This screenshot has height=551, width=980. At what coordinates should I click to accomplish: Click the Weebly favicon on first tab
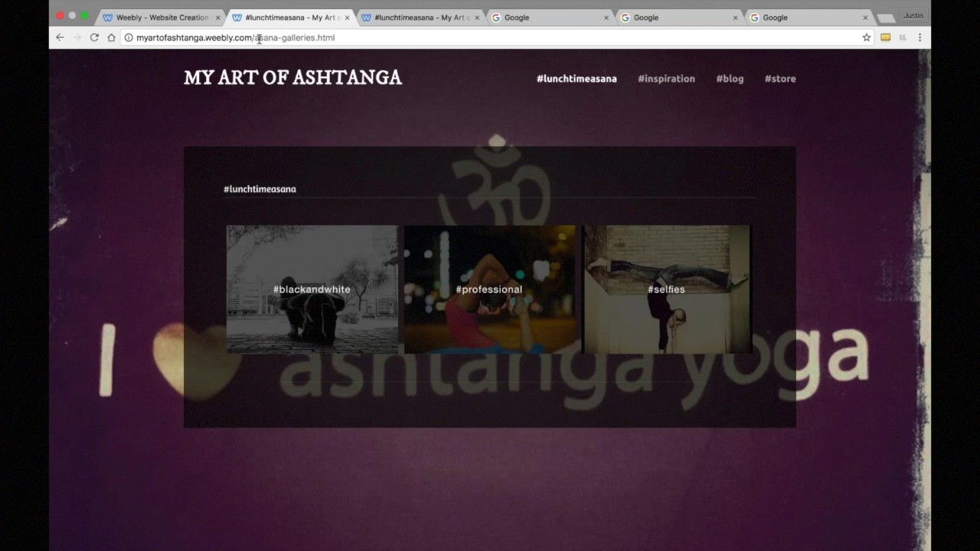coord(108,18)
